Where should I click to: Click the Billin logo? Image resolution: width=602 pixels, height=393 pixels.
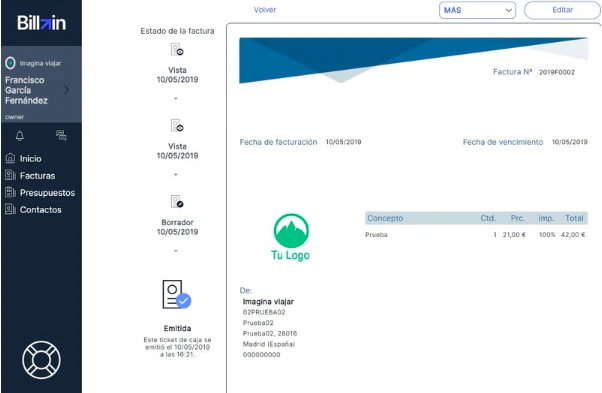coord(41,23)
